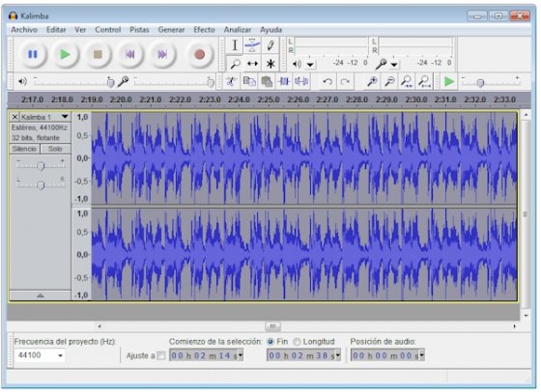541x392 pixels.
Task: Click the Trim audio icon
Action: click(284, 81)
